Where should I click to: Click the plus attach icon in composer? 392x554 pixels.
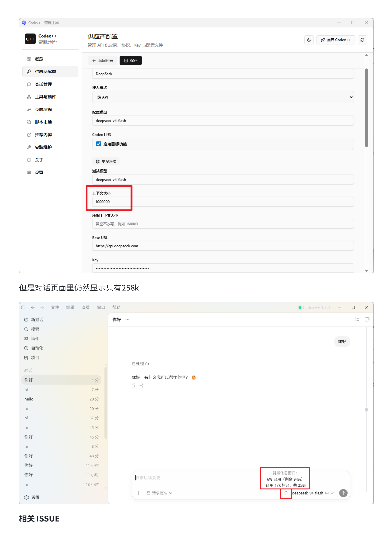(x=138, y=493)
